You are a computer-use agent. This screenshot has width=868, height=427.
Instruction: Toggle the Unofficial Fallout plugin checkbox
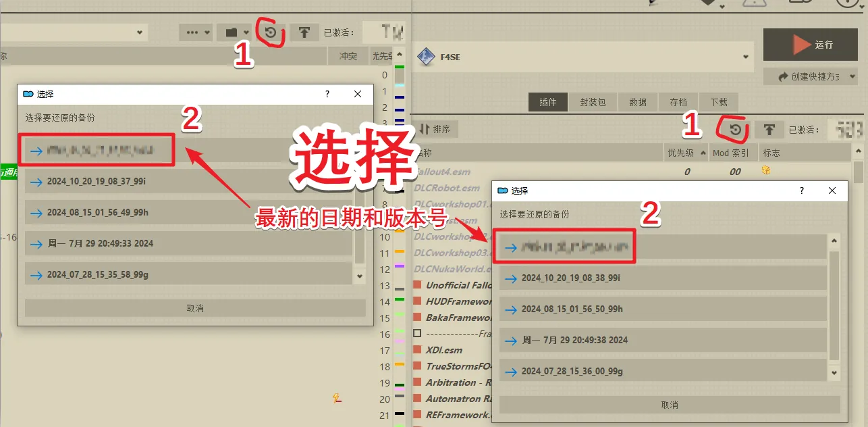417,285
